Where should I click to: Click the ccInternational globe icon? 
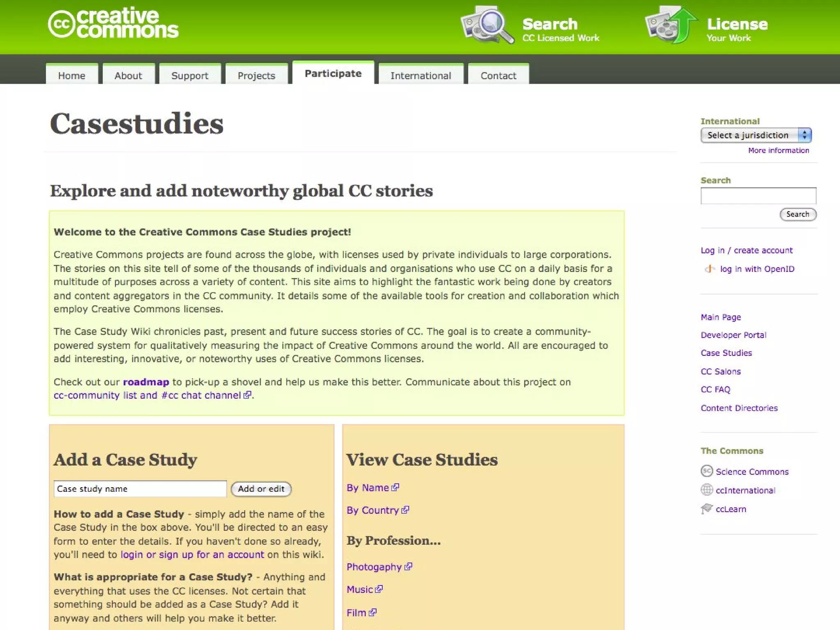(706, 490)
